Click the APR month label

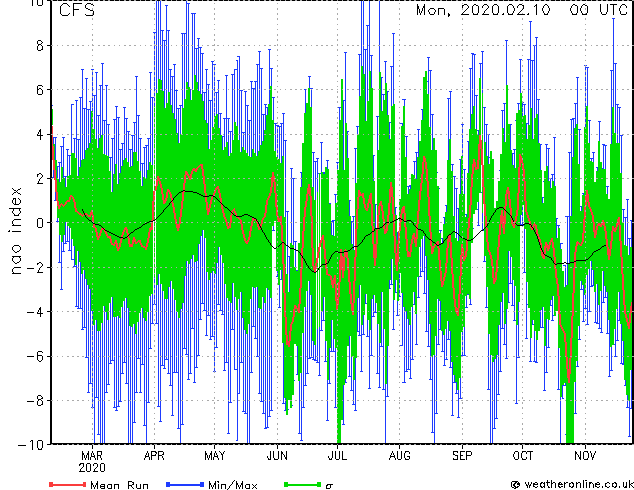[154, 456]
